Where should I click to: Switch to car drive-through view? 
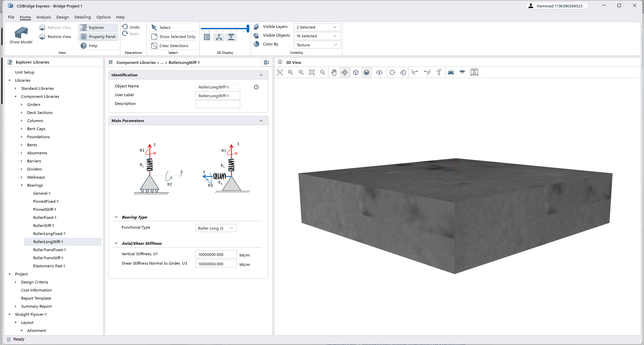click(451, 72)
